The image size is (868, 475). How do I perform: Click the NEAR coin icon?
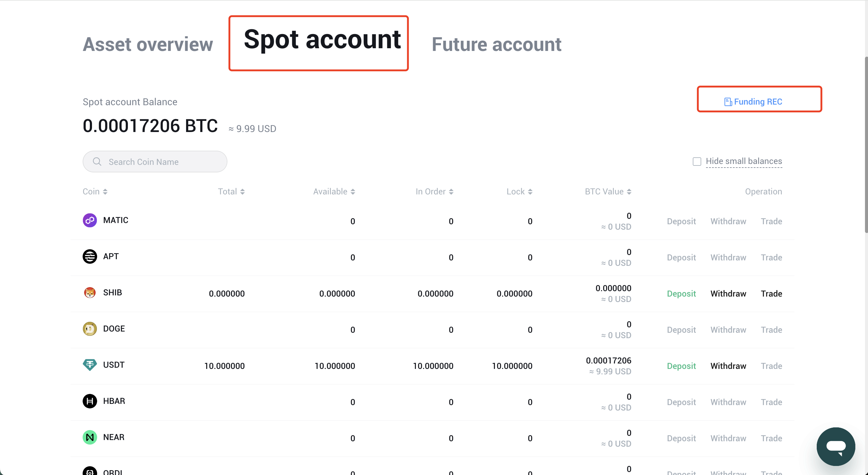tap(90, 437)
